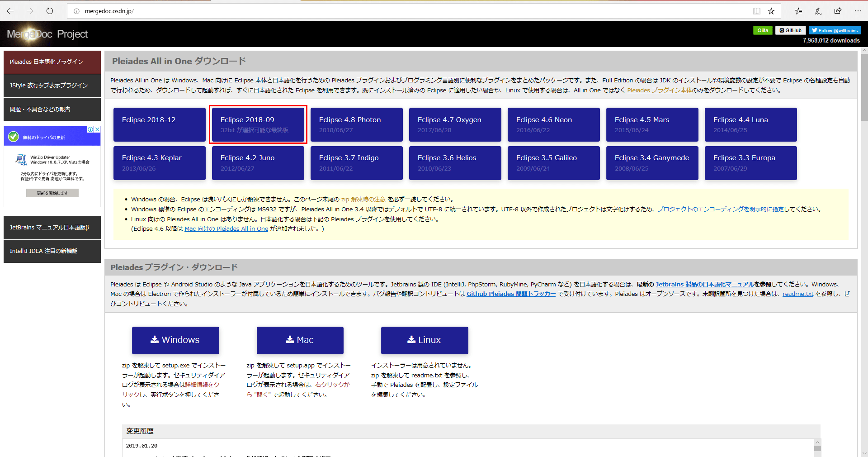Open IntelliJ IDEA 注目の新機能 menu item

52,251
